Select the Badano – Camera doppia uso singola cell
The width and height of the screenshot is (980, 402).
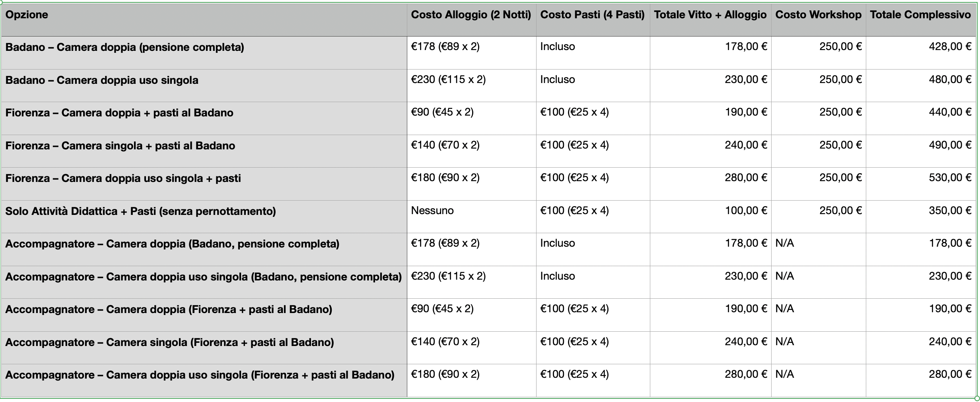[204, 85]
